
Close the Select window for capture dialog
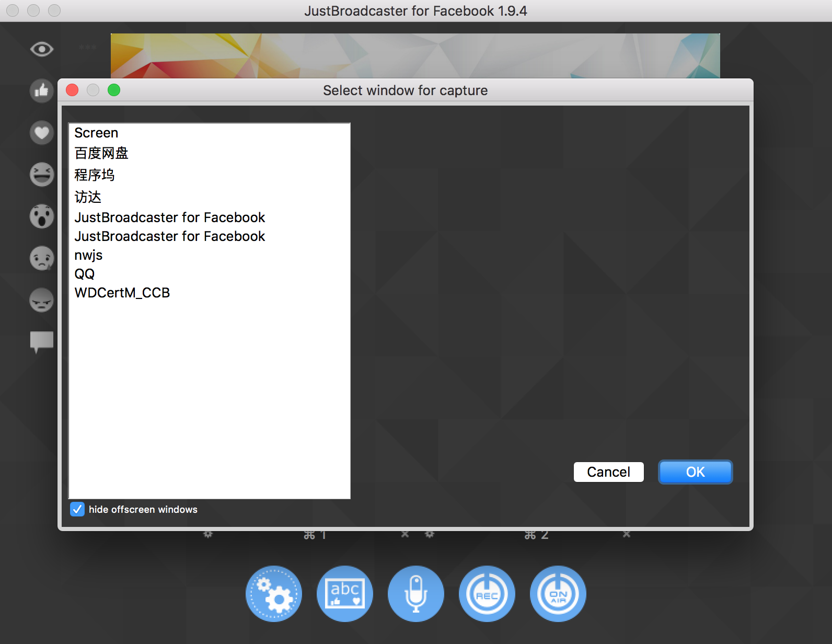(72, 90)
